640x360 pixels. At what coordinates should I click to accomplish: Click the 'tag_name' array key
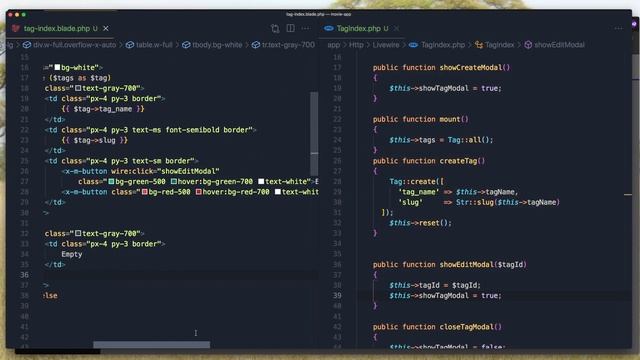click(x=418, y=192)
